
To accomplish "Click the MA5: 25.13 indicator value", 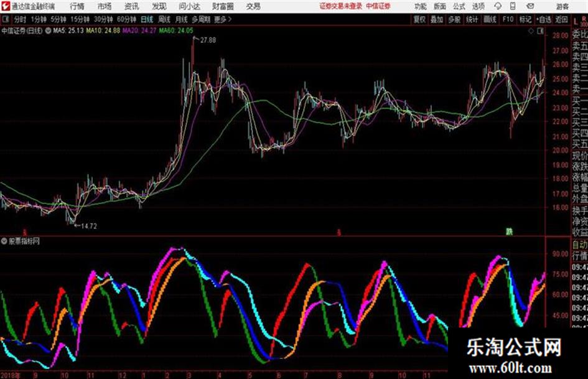I will click(x=68, y=30).
